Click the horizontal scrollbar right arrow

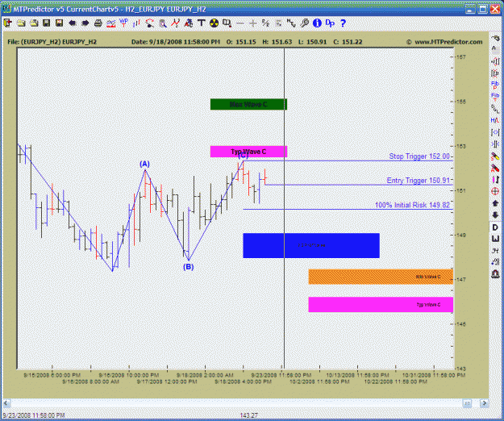(x=485, y=403)
